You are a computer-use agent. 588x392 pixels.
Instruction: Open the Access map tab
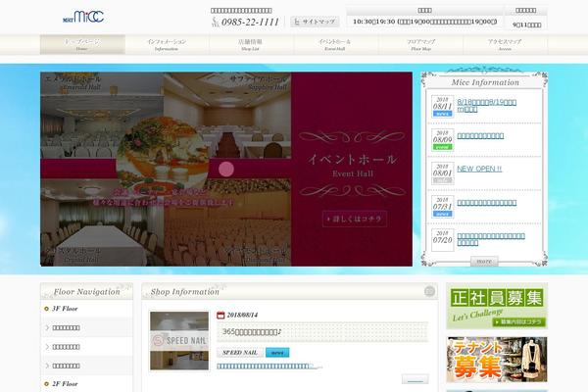coord(505,45)
